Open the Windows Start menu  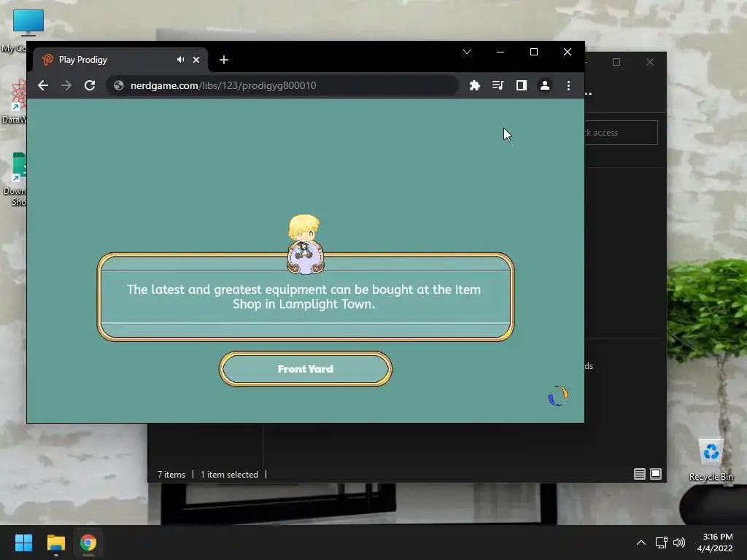tap(23, 542)
